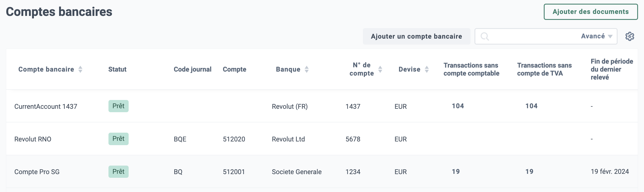The height and width of the screenshot is (192, 644).
Task: Click the search magnifier icon
Action: 485,36
